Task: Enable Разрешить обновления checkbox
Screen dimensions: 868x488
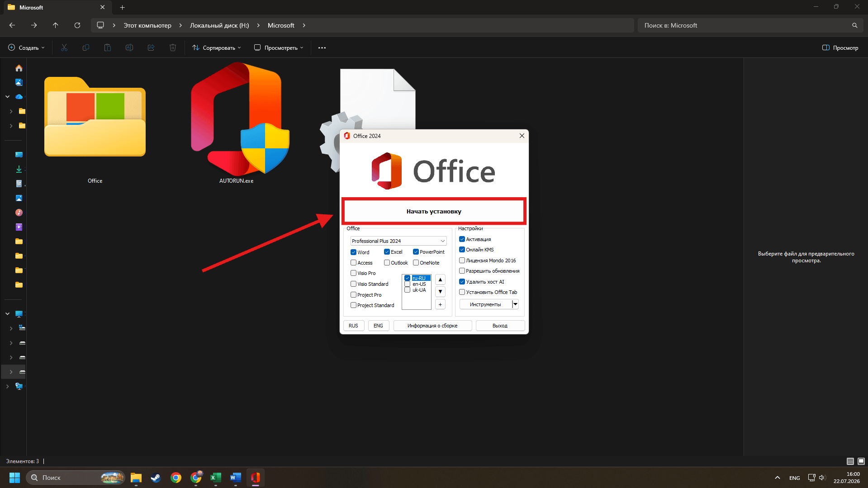Action: (462, 271)
